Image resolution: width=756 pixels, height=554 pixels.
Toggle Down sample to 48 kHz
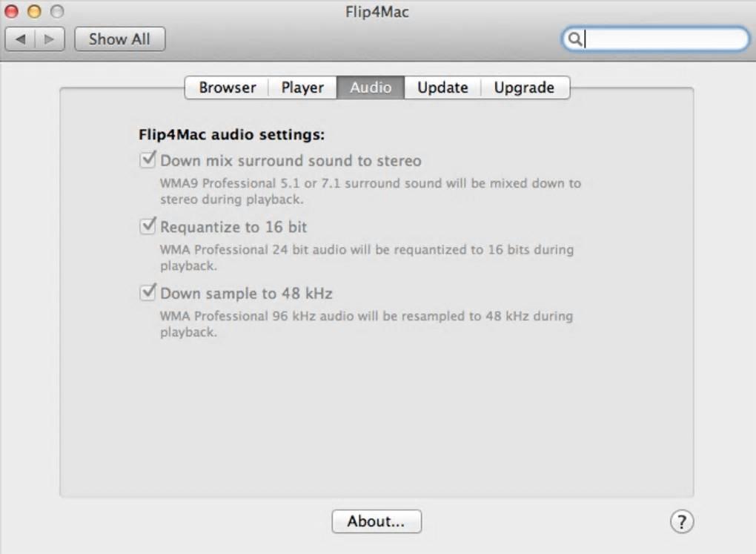tap(148, 293)
